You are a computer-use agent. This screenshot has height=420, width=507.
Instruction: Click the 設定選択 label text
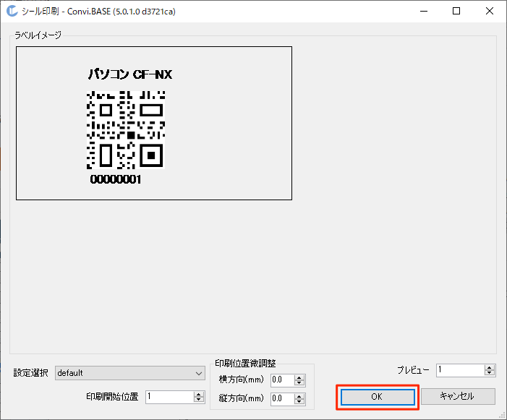point(30,373)
